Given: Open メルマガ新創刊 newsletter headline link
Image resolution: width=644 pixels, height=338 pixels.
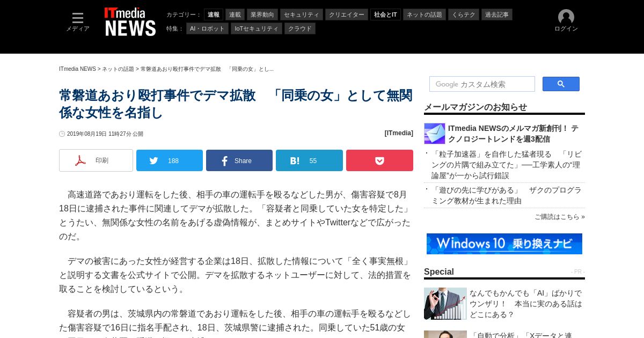Looking at the screenshot, I should pyautogui.click(x=513, y=134).
